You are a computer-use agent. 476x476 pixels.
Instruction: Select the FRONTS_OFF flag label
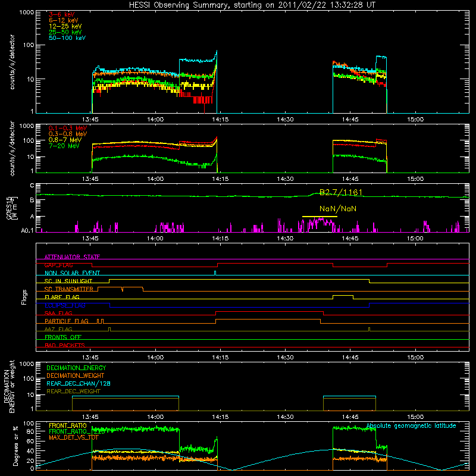[63, 337]
